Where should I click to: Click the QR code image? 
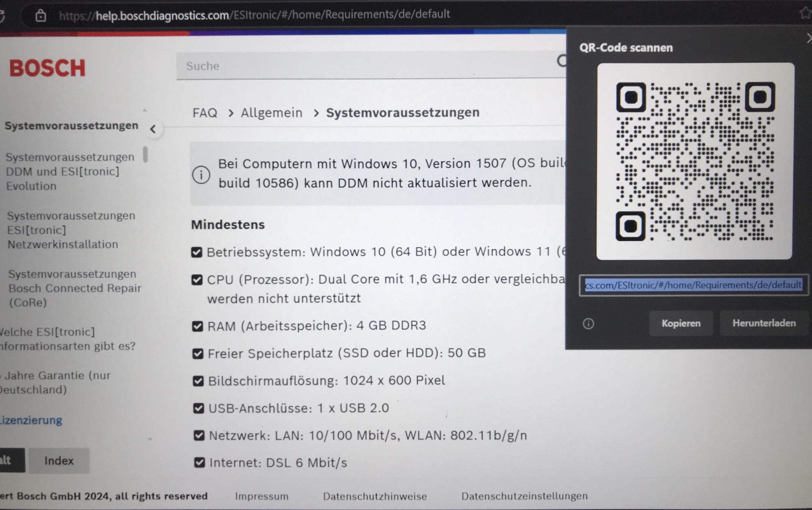(695, 161)
